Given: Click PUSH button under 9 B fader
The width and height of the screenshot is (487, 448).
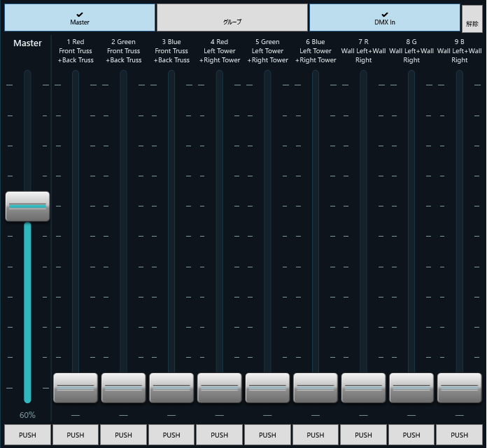Looking at the screenshot, I should point(459,435).
